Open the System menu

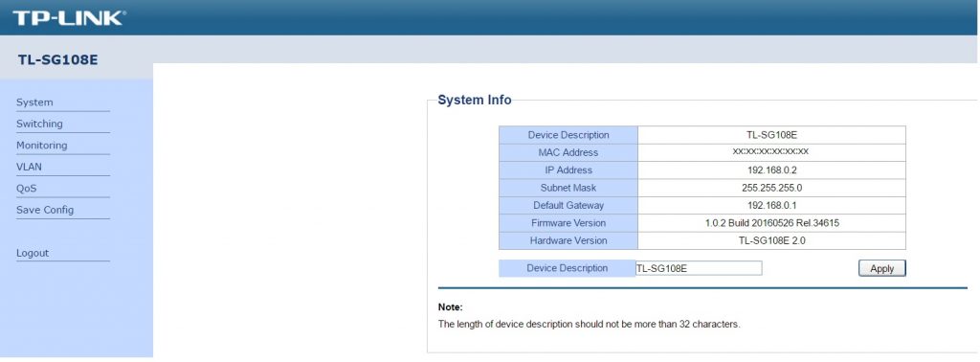(34, 102)
